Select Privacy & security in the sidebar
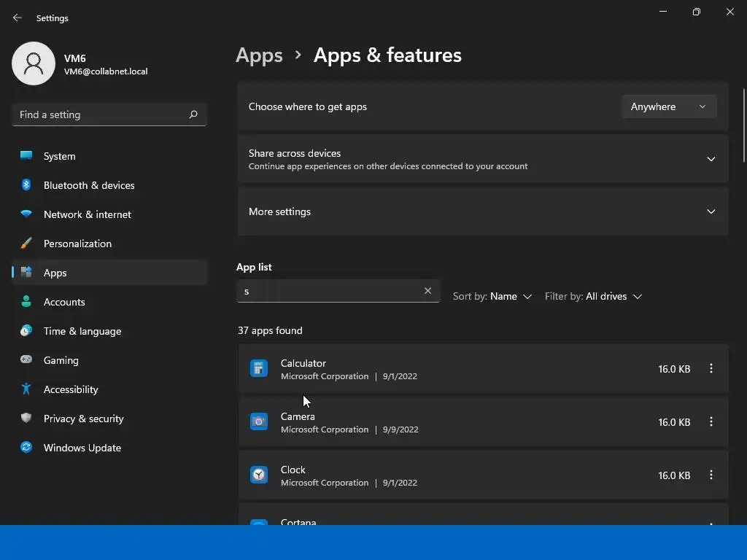The image size is (747, 560). (83, 419)
